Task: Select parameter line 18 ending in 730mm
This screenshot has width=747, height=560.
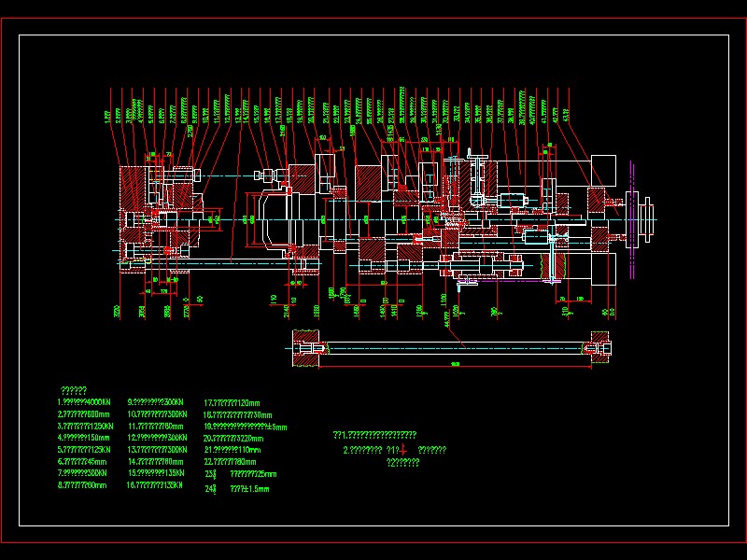Action: pos(238,415)
